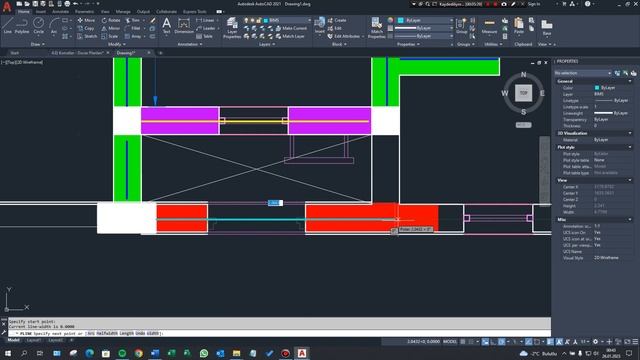Viewport: 640px width, 360px height.
Task: Open the Insert ribbon tab
Action: [40, 11]
